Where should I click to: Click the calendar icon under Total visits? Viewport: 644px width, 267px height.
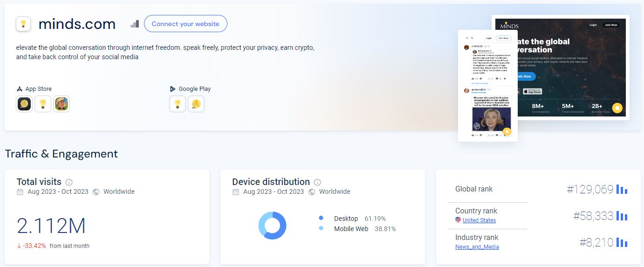(x=20, y=192)
